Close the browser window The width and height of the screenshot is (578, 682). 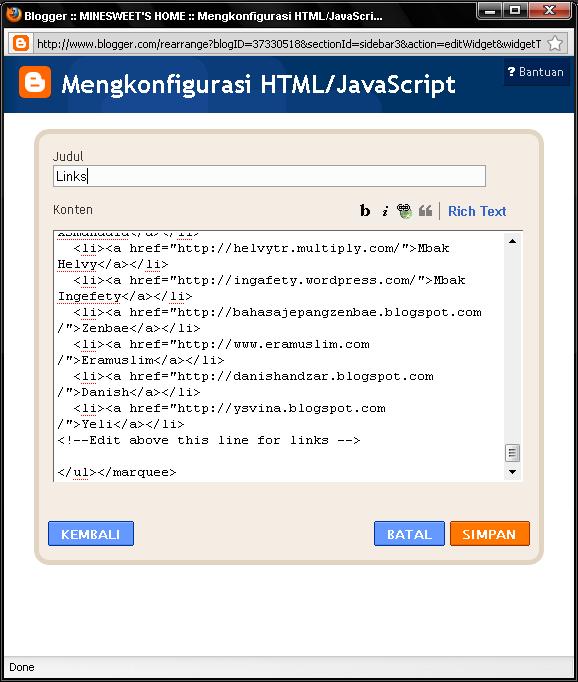[549, 10]
